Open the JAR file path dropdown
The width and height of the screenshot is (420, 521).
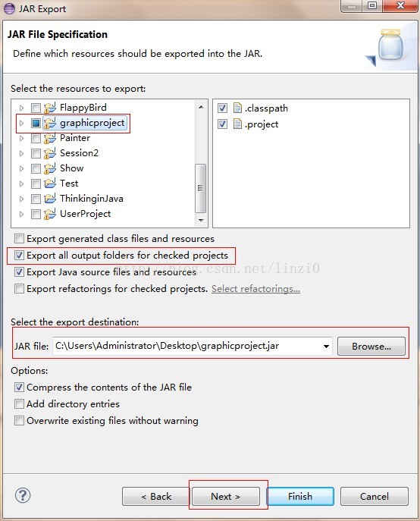pos(326,347)
